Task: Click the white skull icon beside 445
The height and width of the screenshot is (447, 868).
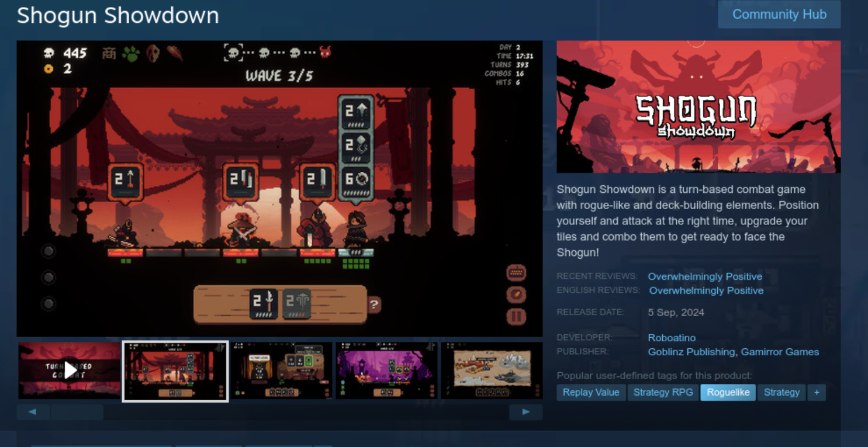Action: click(x=49, y=53)
